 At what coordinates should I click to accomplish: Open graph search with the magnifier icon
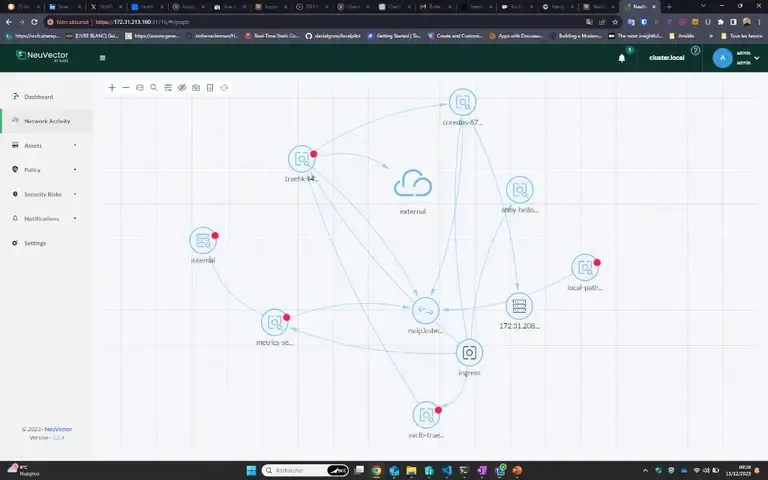[x=154, y=88]
